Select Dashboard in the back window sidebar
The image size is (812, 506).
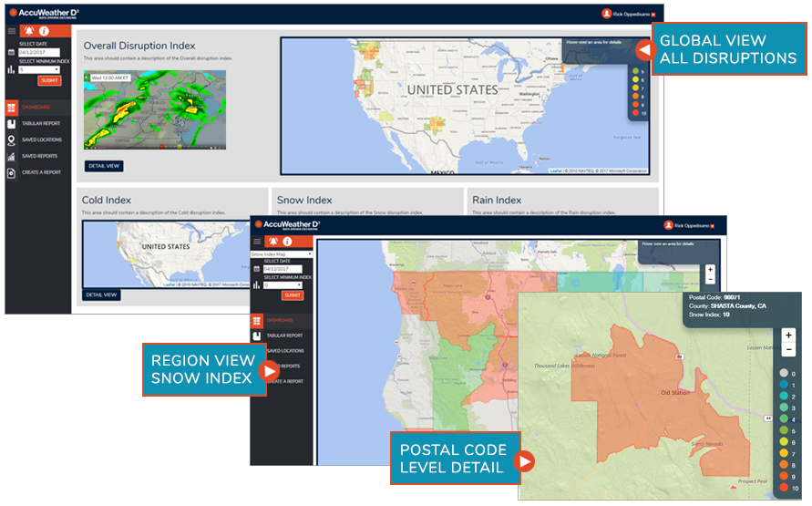pyautogui.click(x=36, y=107)
